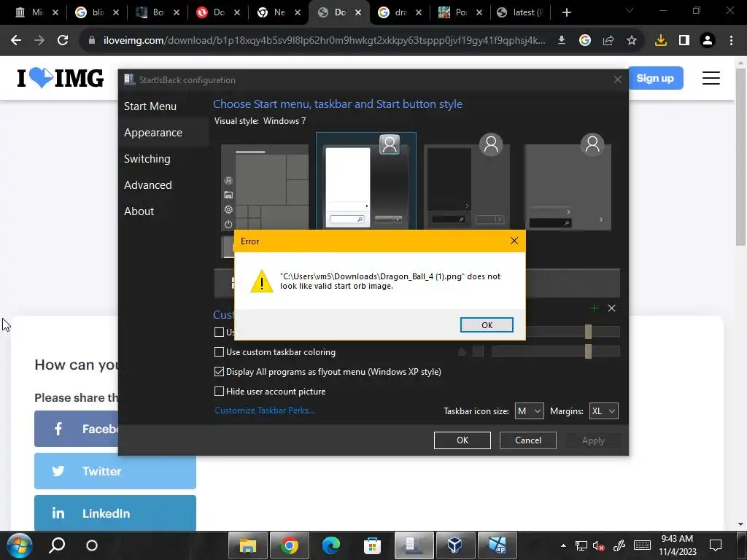747x560 pixels.
Task: Expand the Taskbar icon size dropdown
Action: 529,411
